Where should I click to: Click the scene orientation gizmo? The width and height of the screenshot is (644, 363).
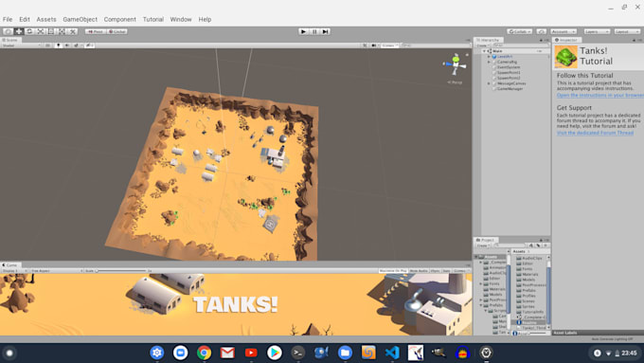456,64
